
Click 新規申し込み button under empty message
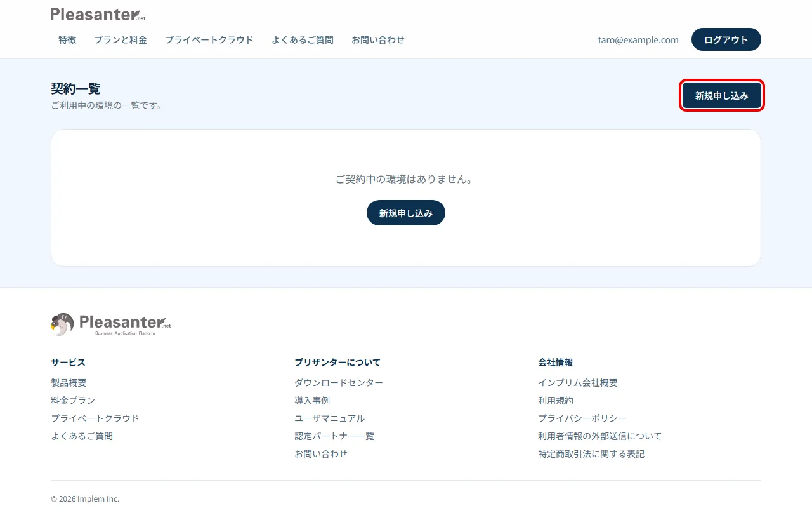pyautogui.click(x=406, y=213)
